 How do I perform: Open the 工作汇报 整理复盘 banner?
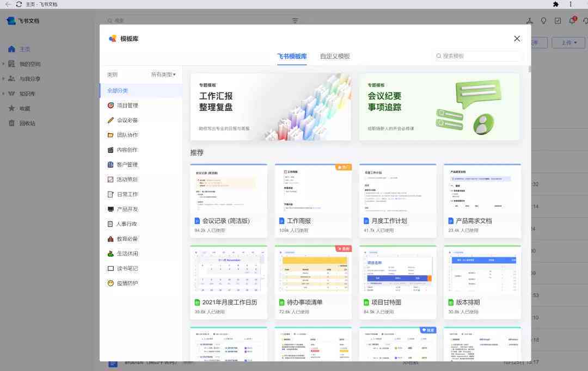(x=271, y=107)
